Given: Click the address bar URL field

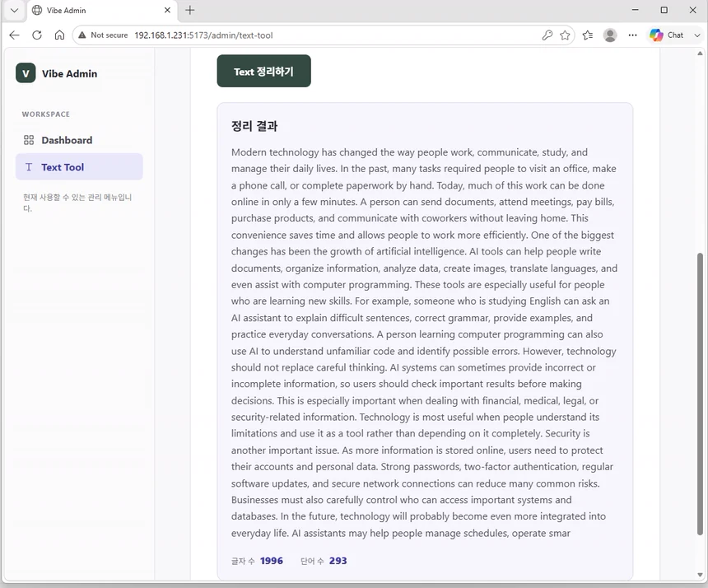Looking at the screenshot, I should [324, 35].
